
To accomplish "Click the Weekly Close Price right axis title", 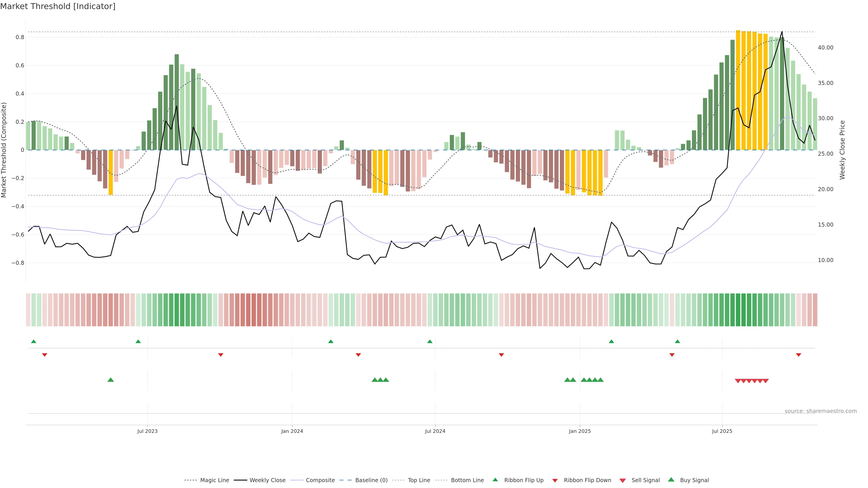I will pos(842,150).
